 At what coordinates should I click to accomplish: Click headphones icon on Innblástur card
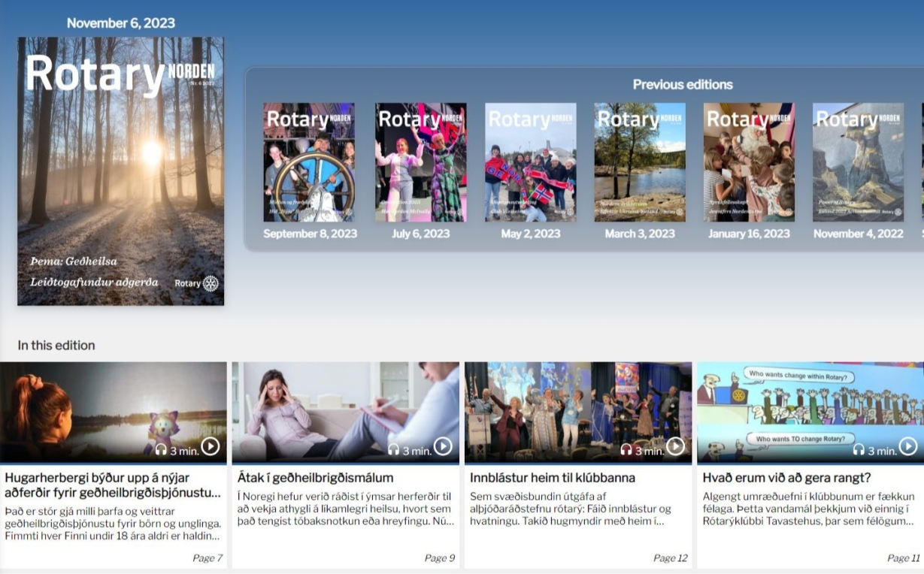point(626,450)
